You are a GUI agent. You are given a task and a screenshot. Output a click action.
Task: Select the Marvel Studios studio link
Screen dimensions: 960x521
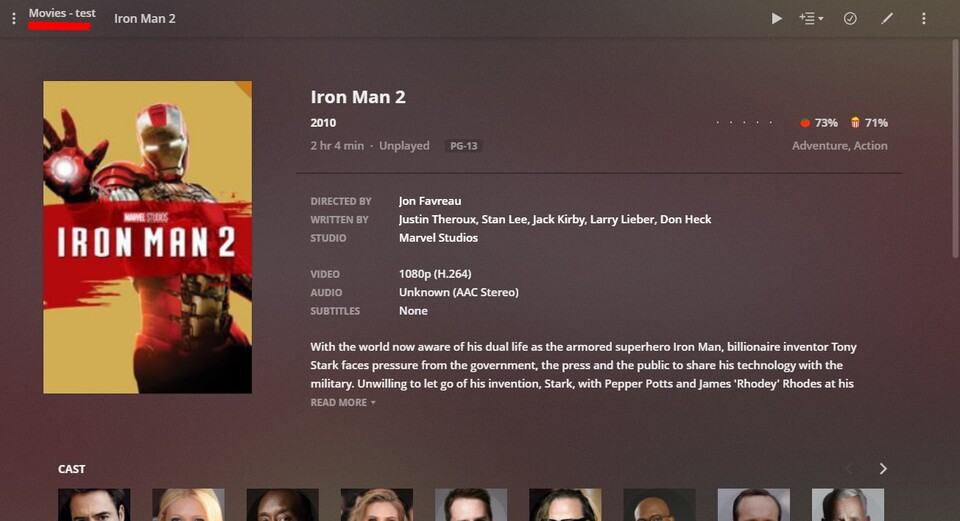tap(438, 238)
